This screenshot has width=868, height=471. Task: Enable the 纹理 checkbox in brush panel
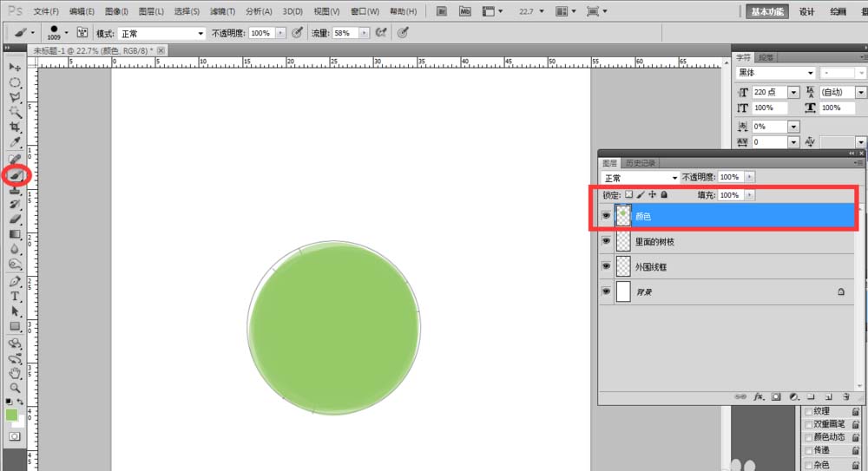tap(809, 411)
